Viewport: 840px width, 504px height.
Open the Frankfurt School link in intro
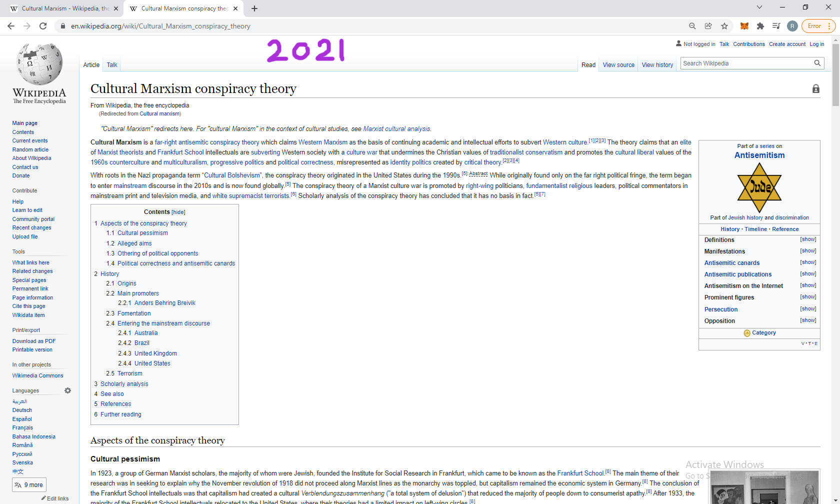click(x=180, y=152)
